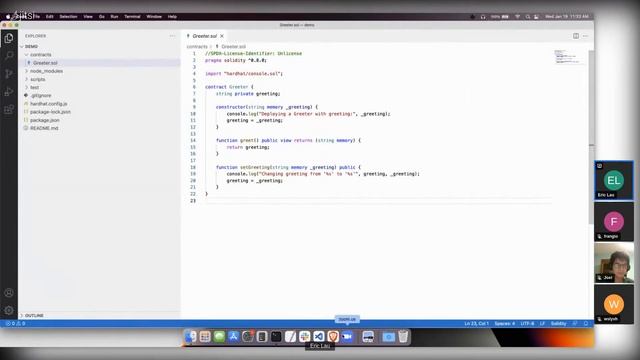Image resolution: width=640 pixels, height=360 pixels.
Task: Collapse the DEMO root folder
Action: click(100, 47)
